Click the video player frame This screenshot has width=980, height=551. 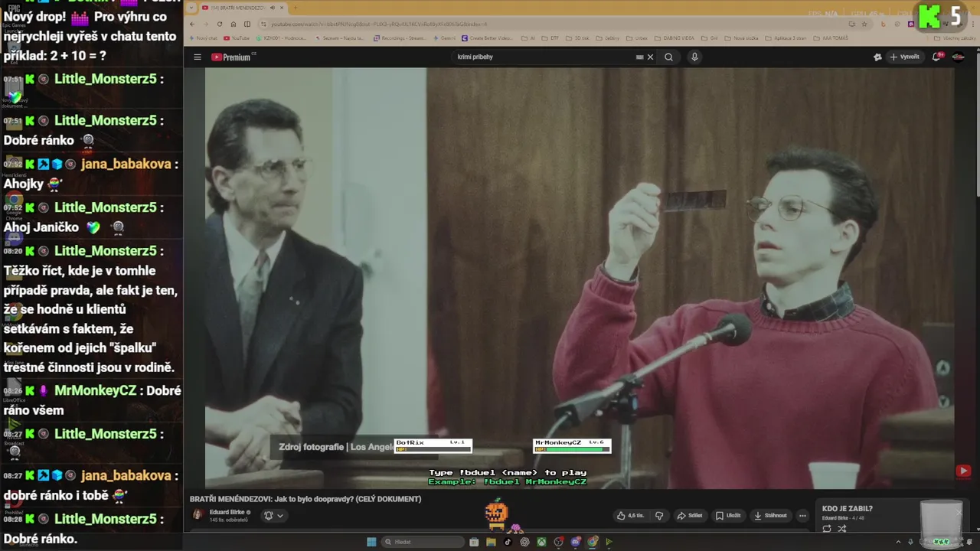coord(580,278)
